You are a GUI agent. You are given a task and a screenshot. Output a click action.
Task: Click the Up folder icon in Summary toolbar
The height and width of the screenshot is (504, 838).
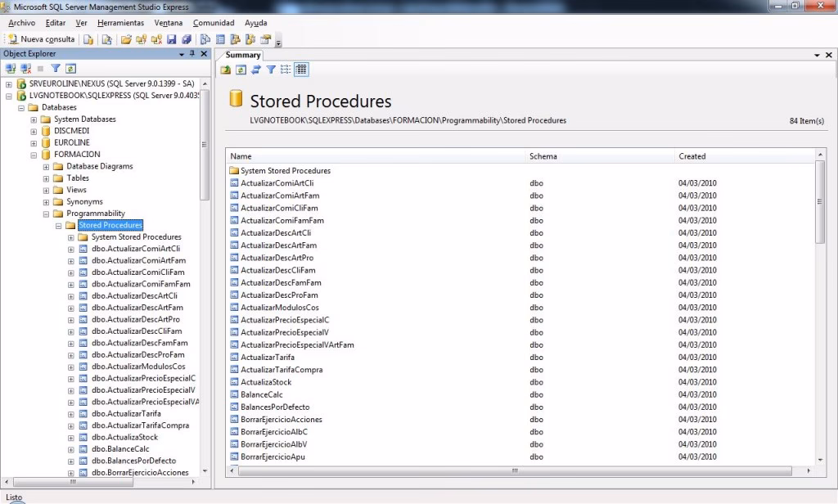point(226,70)
